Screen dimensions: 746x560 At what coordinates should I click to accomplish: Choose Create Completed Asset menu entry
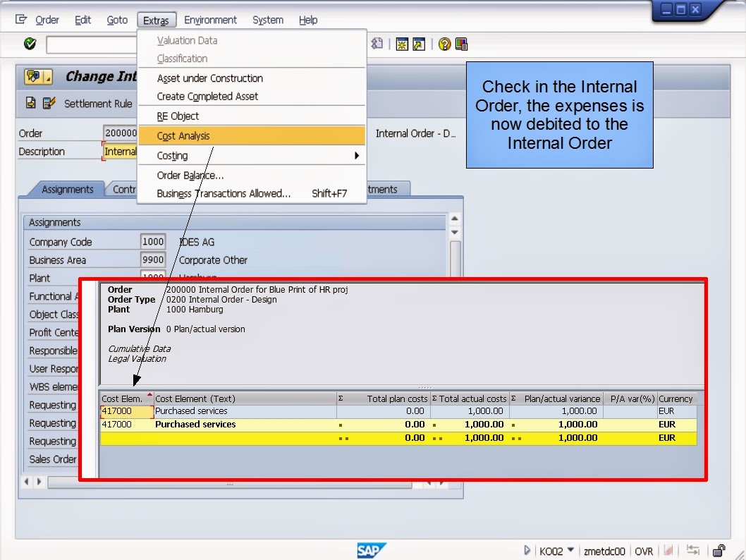point(252,96)
